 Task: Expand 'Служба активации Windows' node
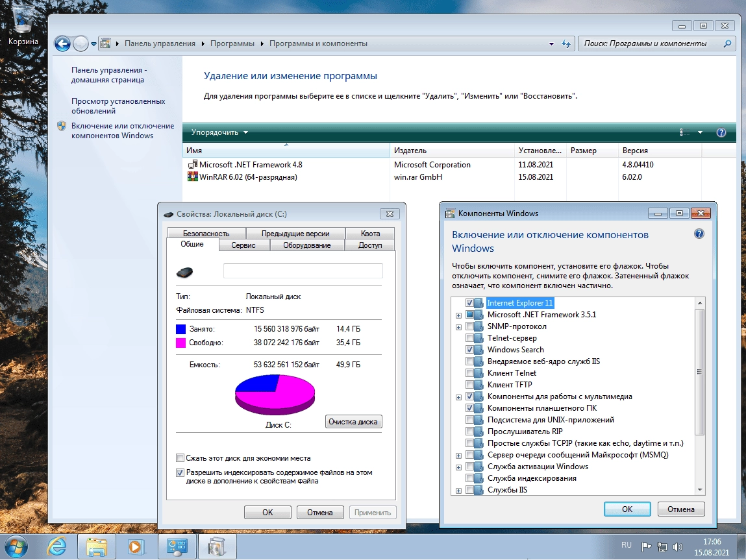[458, 467]
